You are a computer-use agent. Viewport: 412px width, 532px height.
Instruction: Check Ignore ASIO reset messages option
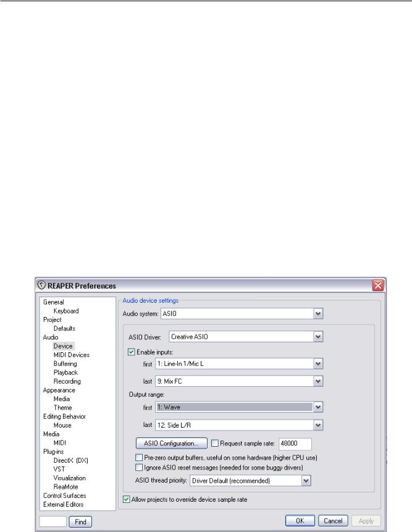139,468
